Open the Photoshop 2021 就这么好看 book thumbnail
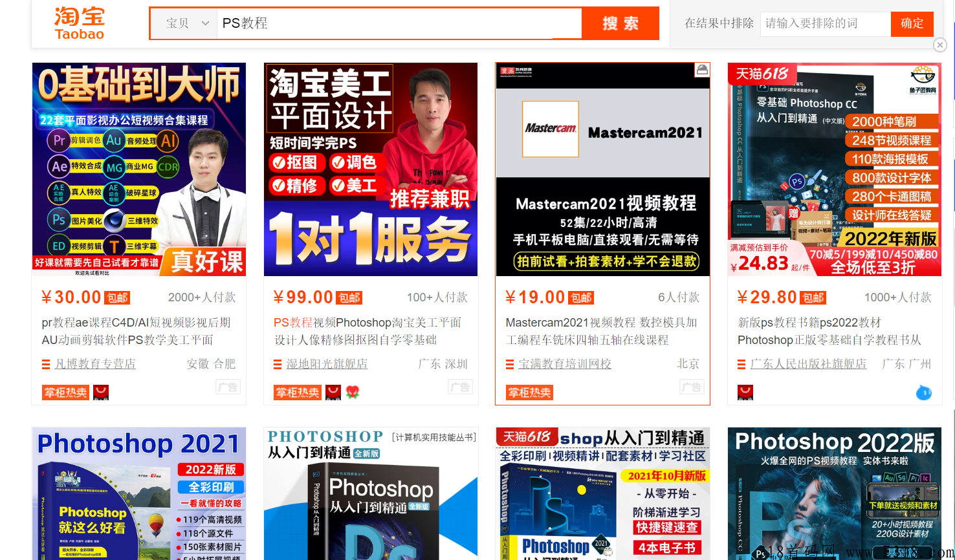Screen dimensions: 955x560 [139, 493]
